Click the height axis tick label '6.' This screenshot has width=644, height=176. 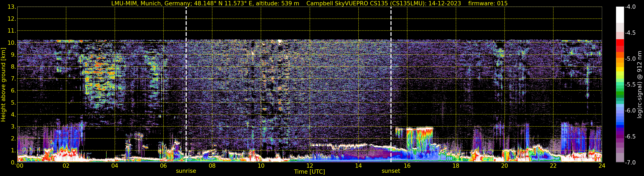coord(13,91)
